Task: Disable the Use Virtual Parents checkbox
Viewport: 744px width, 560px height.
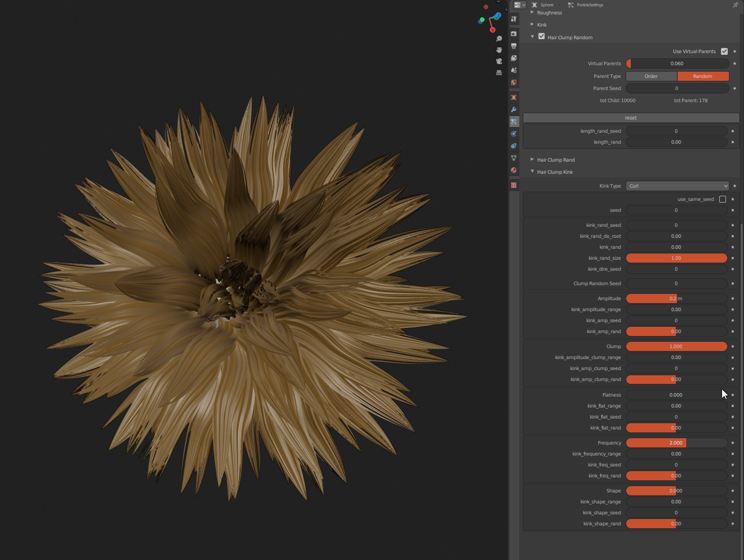Action: pos(724,51)
